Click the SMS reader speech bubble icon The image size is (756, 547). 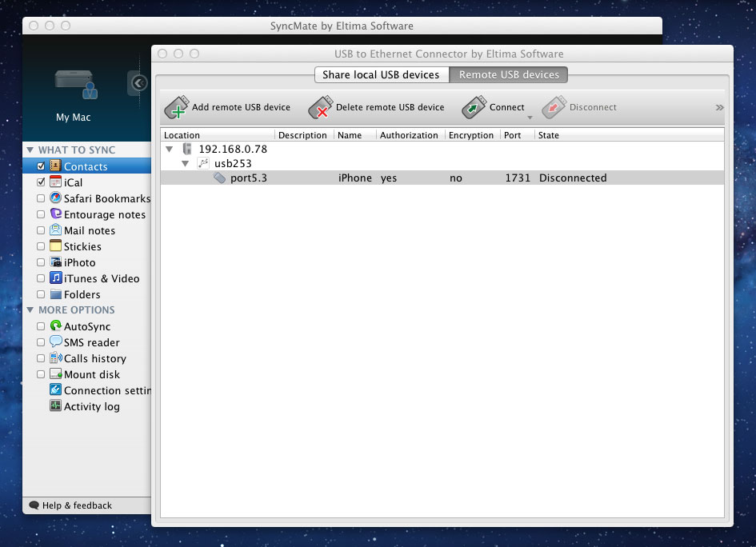(55, 341)
